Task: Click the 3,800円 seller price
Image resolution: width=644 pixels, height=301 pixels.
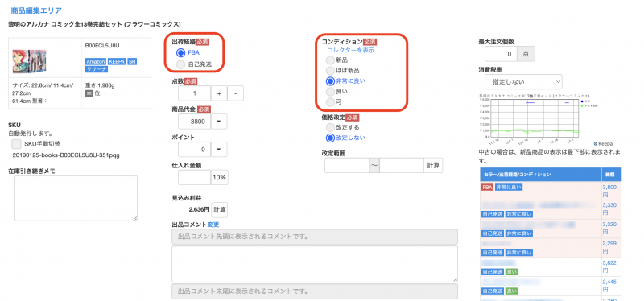Action: [x=610, y=190]
